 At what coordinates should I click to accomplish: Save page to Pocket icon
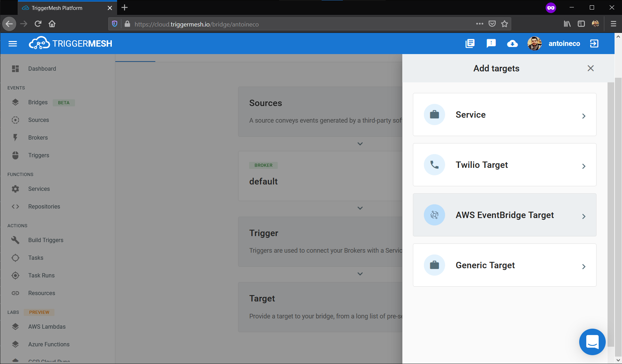pyautogui.click(x=492, y=24)
